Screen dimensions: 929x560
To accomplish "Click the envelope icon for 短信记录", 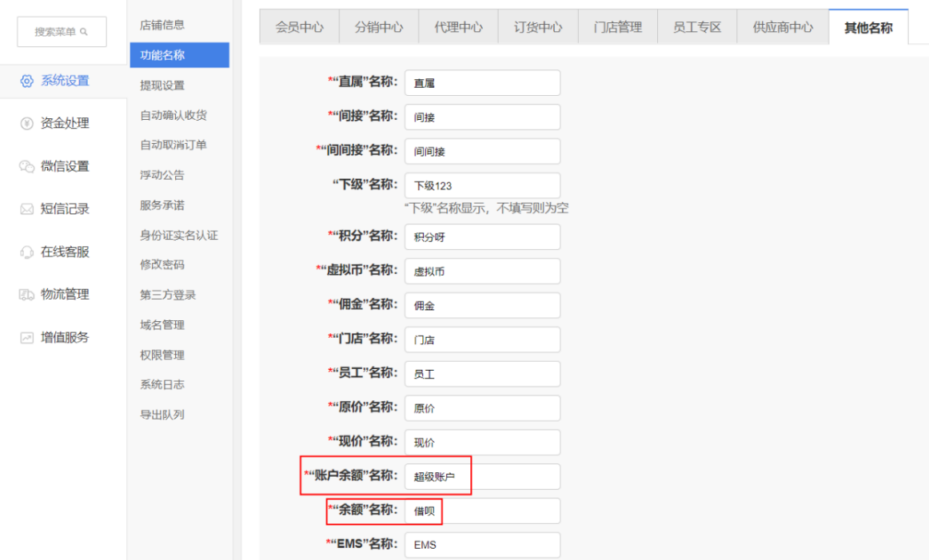I will tap(26, 209).
